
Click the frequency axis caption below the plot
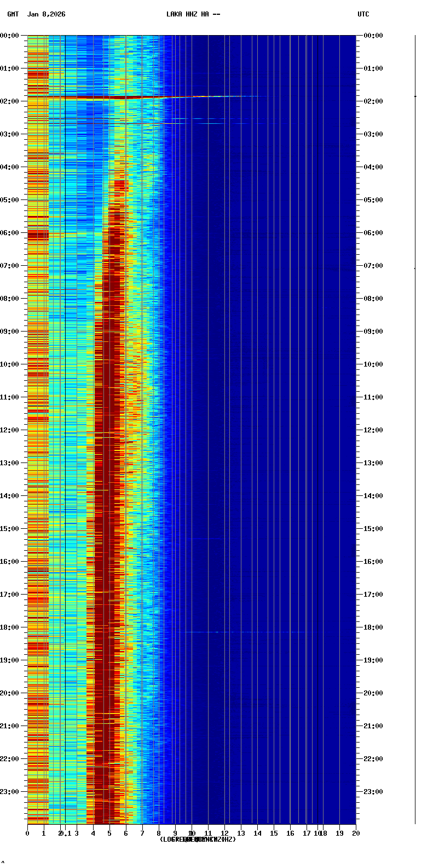[x=198, y=840]
